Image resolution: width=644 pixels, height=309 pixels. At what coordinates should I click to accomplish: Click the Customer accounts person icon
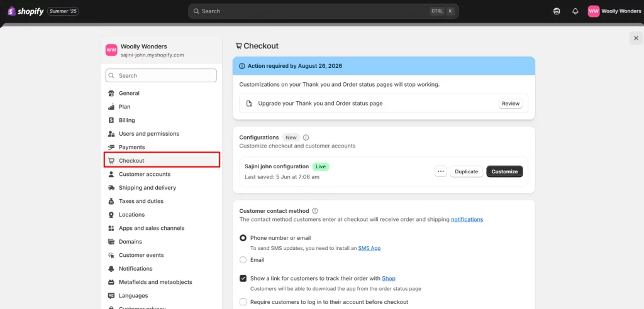pos(111,175)
